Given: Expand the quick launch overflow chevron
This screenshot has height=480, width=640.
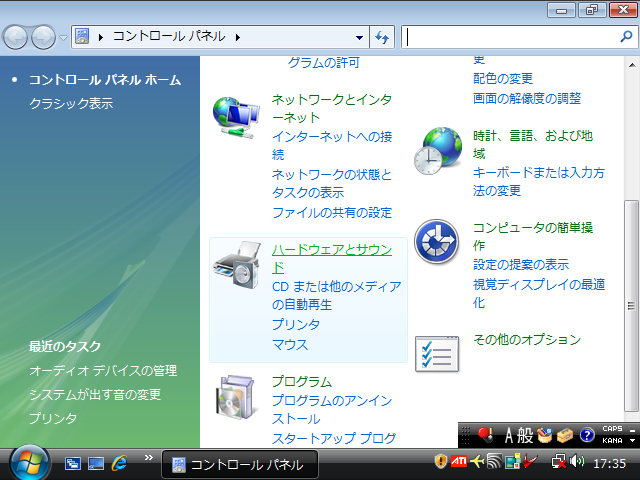Looking at the screenshot, I should 149,458.
